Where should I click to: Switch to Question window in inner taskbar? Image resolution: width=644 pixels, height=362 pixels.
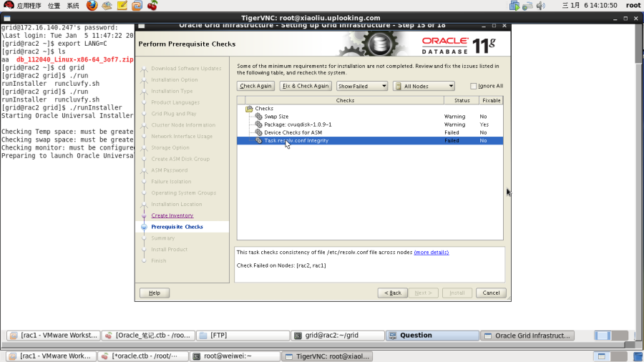pos(432,336)
